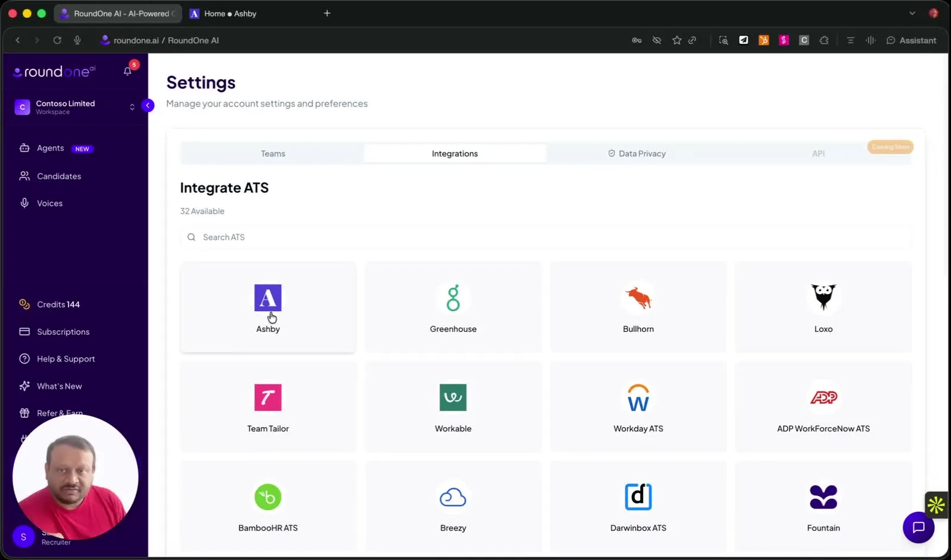Choose the Workable logo
The image size is (951, 560).
click(453, 397)
